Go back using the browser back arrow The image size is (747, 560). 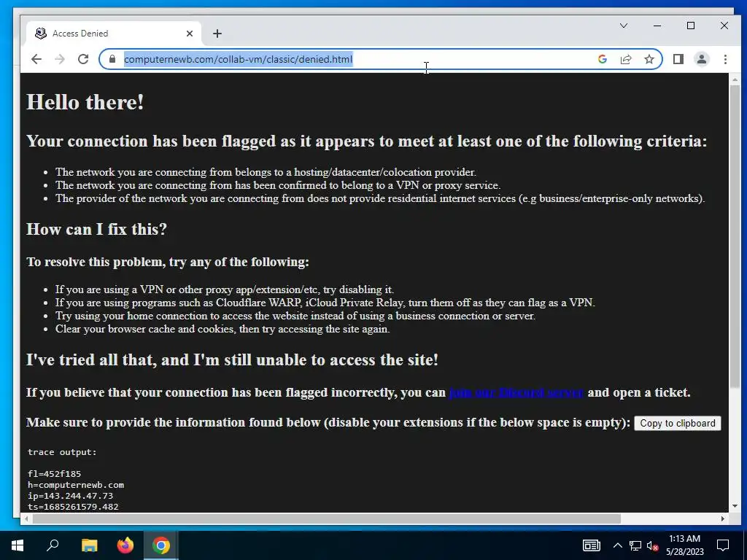(x=36, y=59)
